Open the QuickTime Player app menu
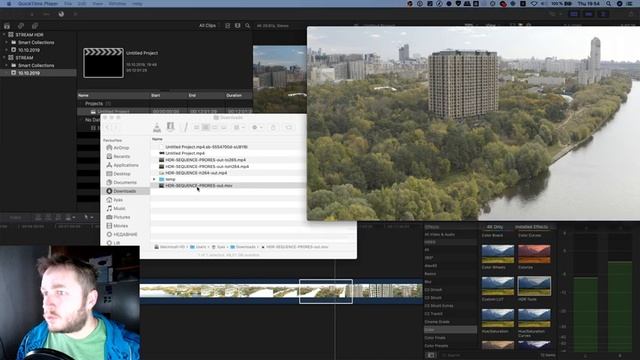 click(38, 4)
